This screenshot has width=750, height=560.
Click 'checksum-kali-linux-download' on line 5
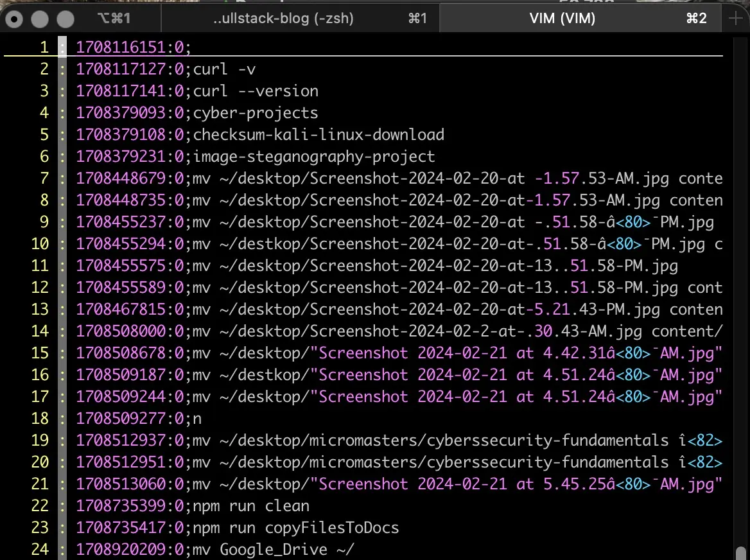318,134
